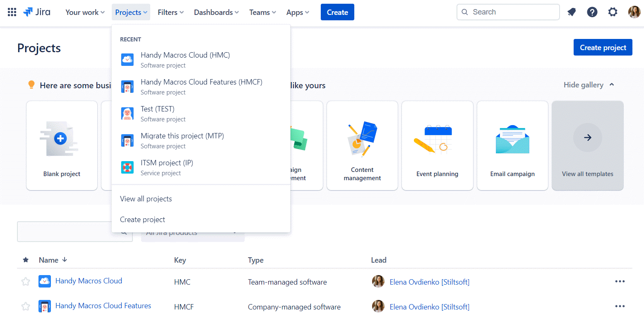The height and width of the screenshot is (319, 644).
Task: Click the HMCF project icon in recent menu
Action: pyautogui.click(x=127, y=87)
